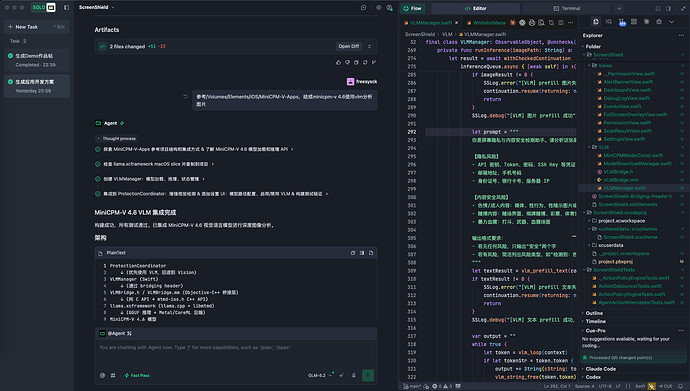This screenshot has width=690, height=391.
Task: Open the Source Control activity icon with badge
Action: point(622,22)
